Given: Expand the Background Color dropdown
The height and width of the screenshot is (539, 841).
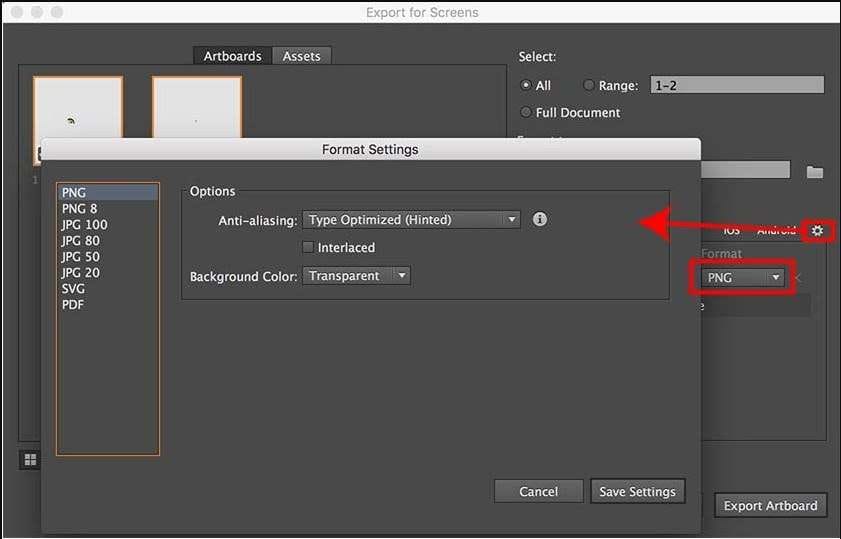Looking at the screenshot, I should click(x=357, y=275).
